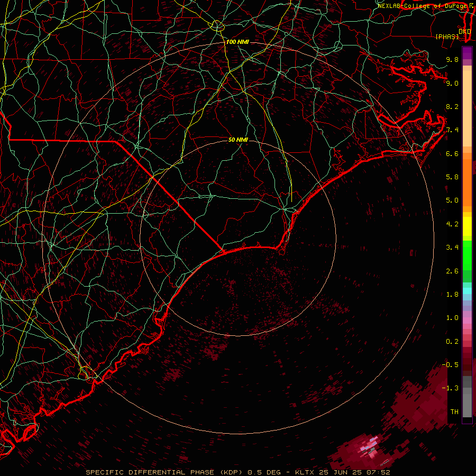Click the 6.6 value on color scale
476x476 pixels.
click(452, 153)
